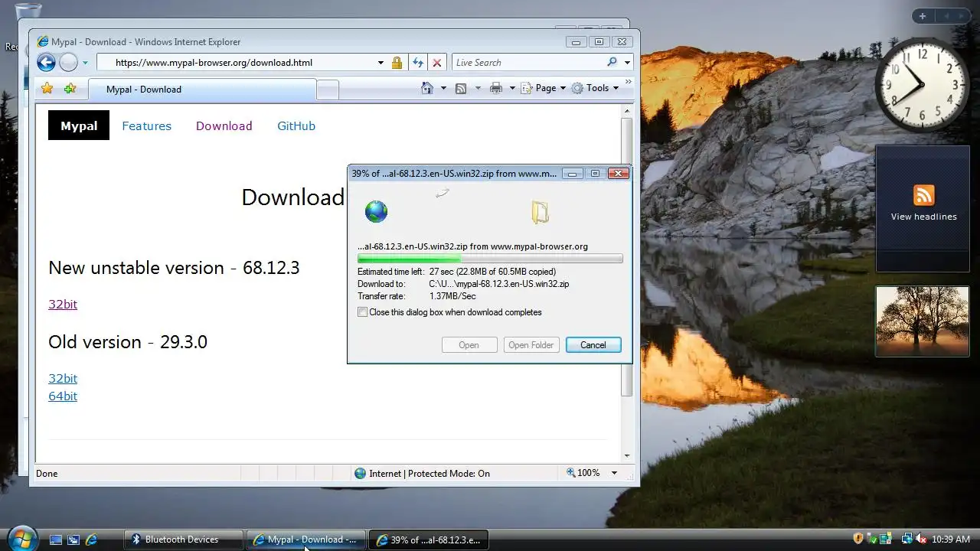Click the sidebar add gadget plus button
The image size is (980, 551).
pyautogui.click(x=923, y=16)
